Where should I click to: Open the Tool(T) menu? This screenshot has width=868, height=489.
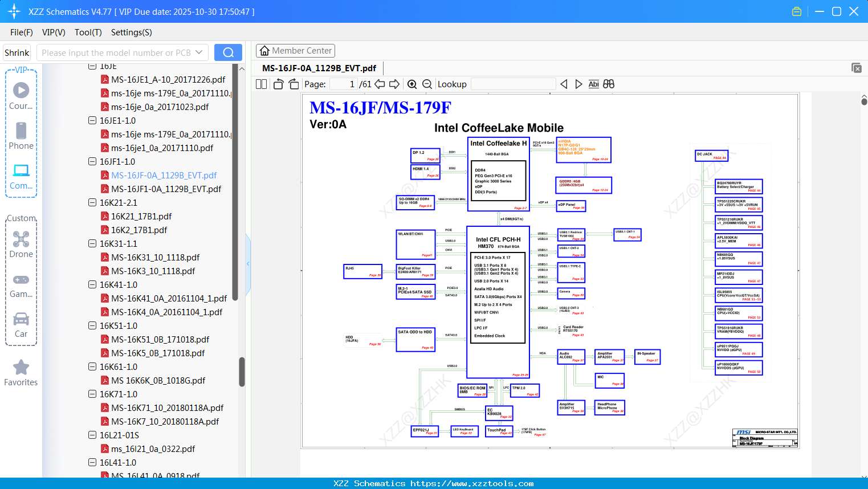click(x=88, y=32)
